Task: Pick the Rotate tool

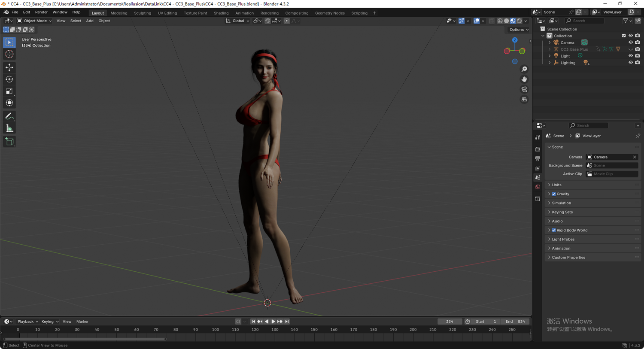Action: 9,79
